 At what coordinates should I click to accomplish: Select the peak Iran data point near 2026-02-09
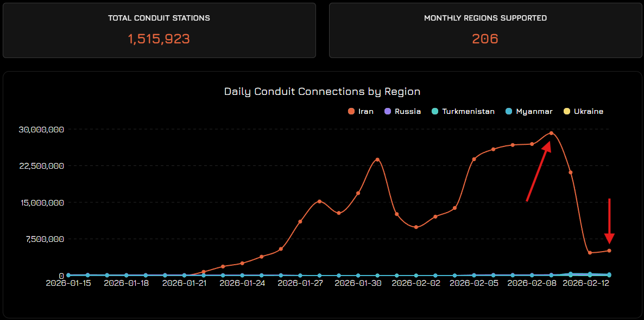point(551,133)
